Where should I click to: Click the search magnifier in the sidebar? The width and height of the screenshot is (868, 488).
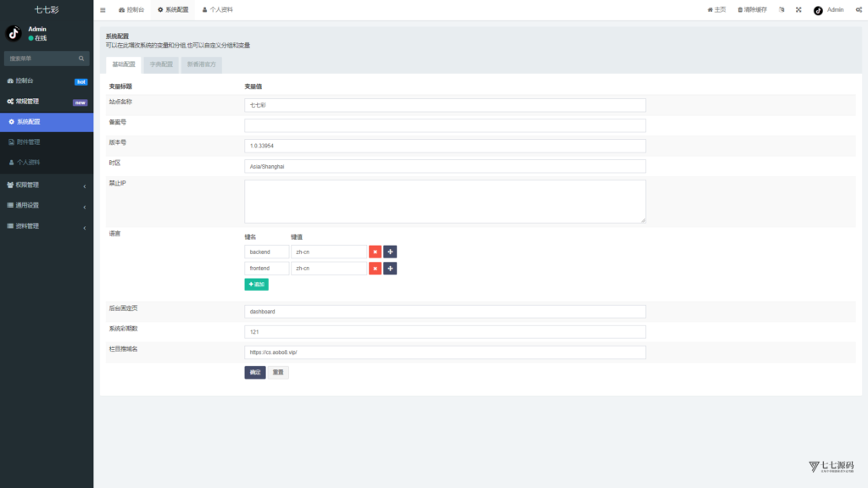(81, 58)
